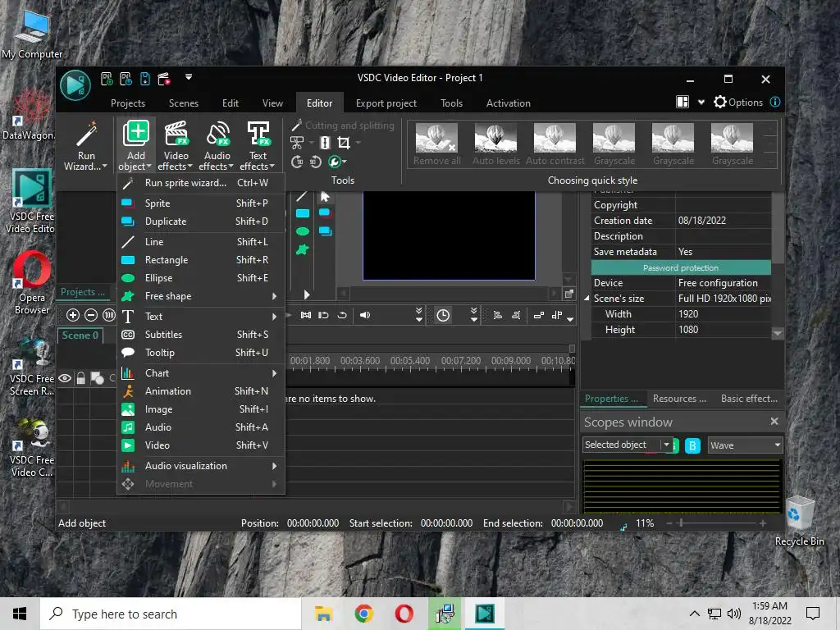Click the Password protection button
The height and width of the screenshot is (630, 840).
(x=681, y=267)
